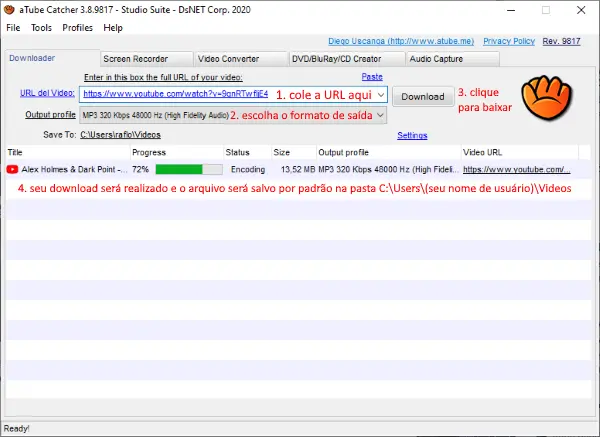Viewport: 600px width, 437px height.
Task: Click the Ready! status bar text
Action: coord(16,429)
